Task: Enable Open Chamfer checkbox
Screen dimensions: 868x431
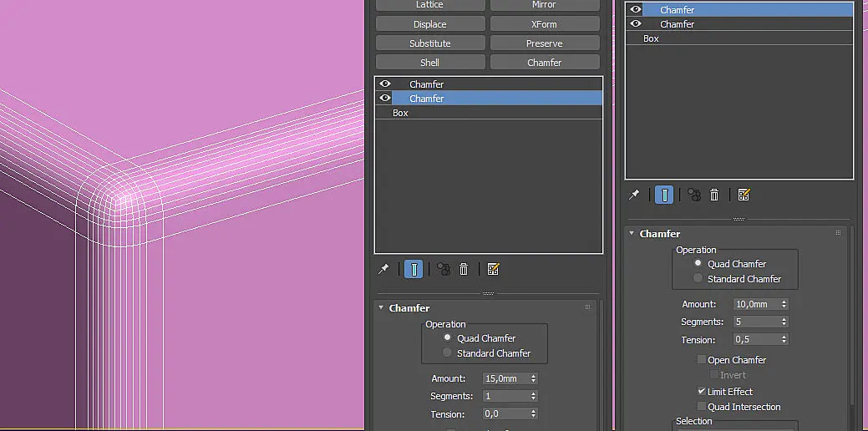Action: [702, 360]
